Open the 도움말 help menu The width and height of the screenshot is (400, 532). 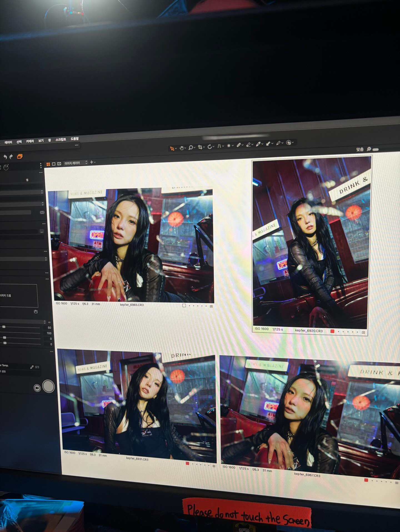[74, 139]
